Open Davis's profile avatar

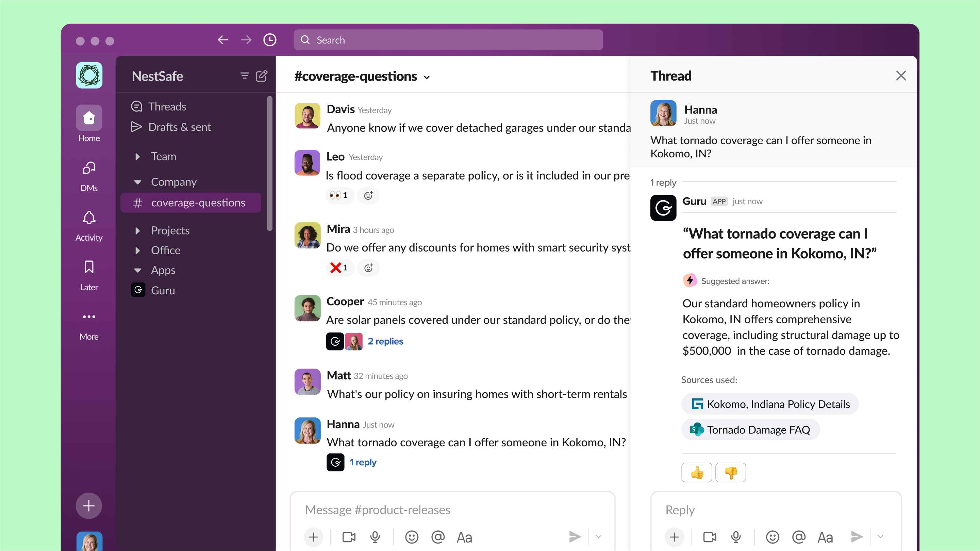(x=307, y=116)
